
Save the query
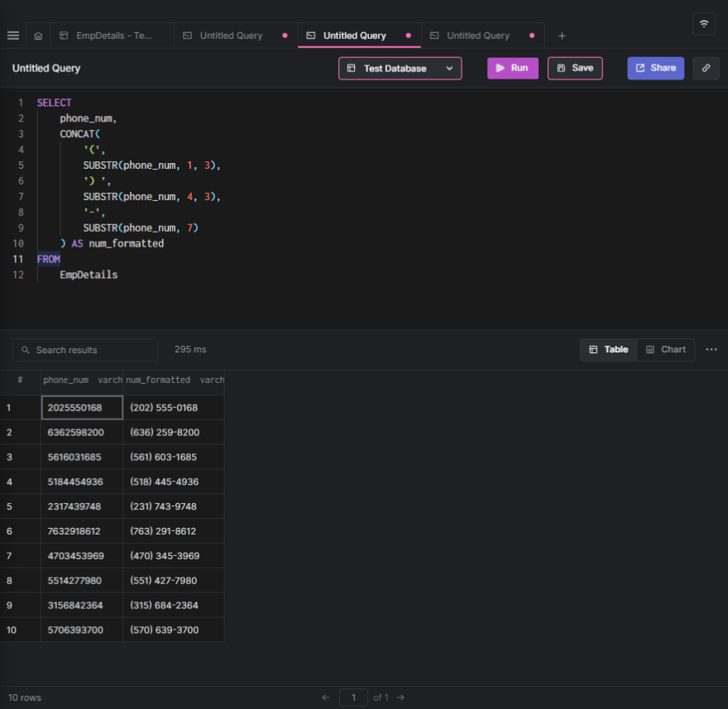point(575,69)
